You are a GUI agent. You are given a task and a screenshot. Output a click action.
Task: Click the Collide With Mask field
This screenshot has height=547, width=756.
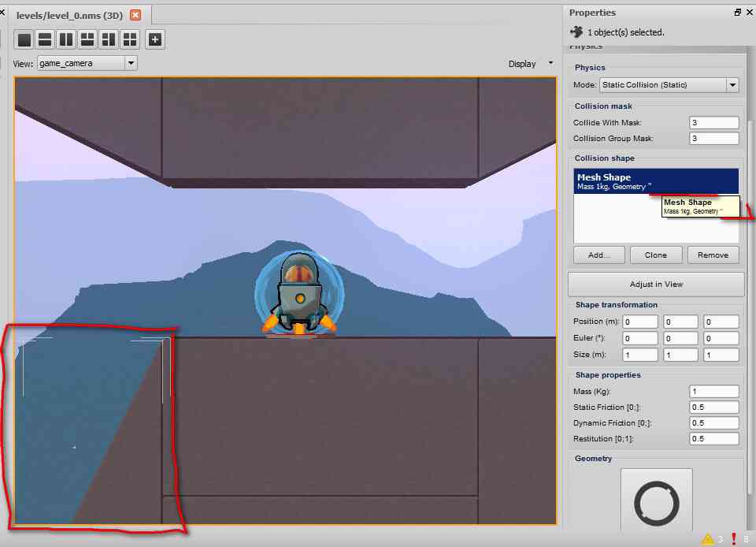[713, 122]
